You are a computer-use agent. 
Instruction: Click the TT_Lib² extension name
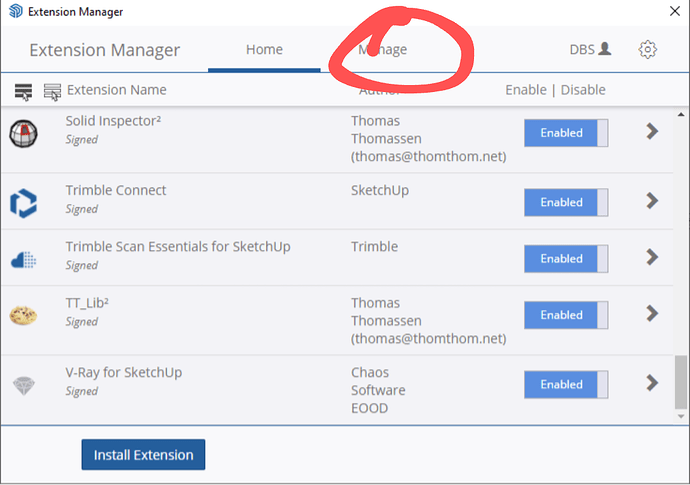[x=87, y=303]
